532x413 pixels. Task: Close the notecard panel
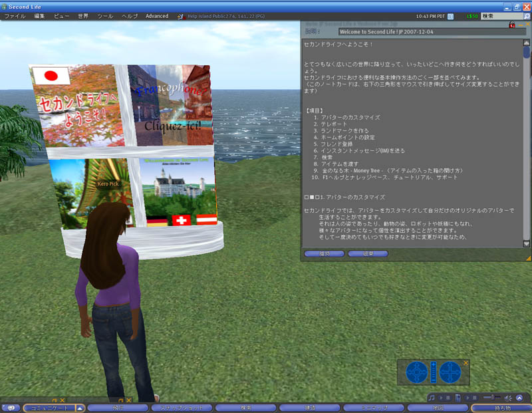pyautogui.click(x=528, y=25)
